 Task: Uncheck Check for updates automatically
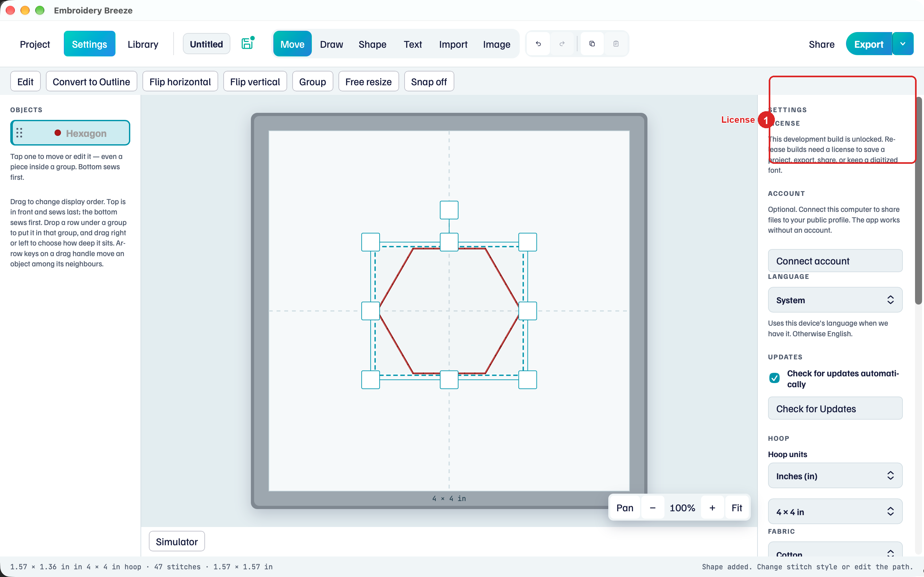pos(774,378)
